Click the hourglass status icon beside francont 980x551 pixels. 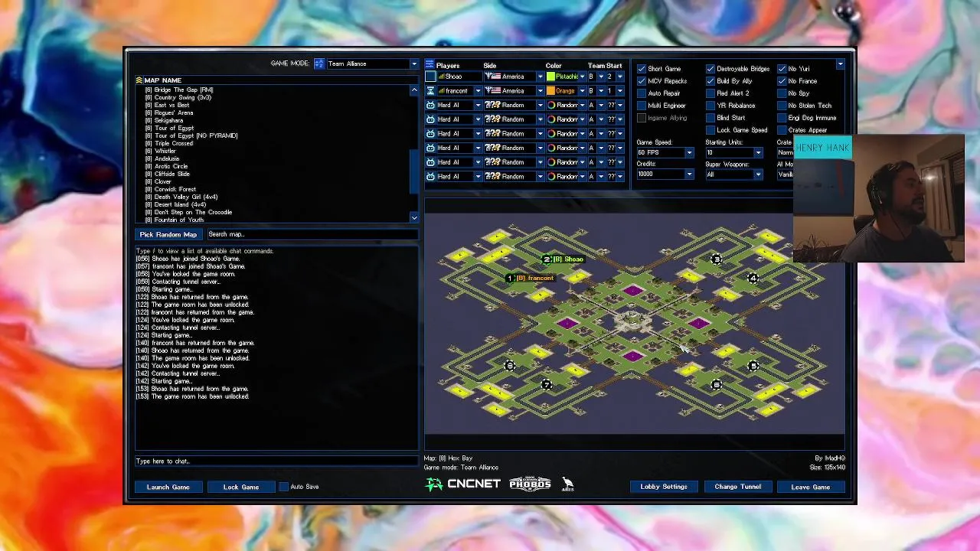[x=430, y=91]
